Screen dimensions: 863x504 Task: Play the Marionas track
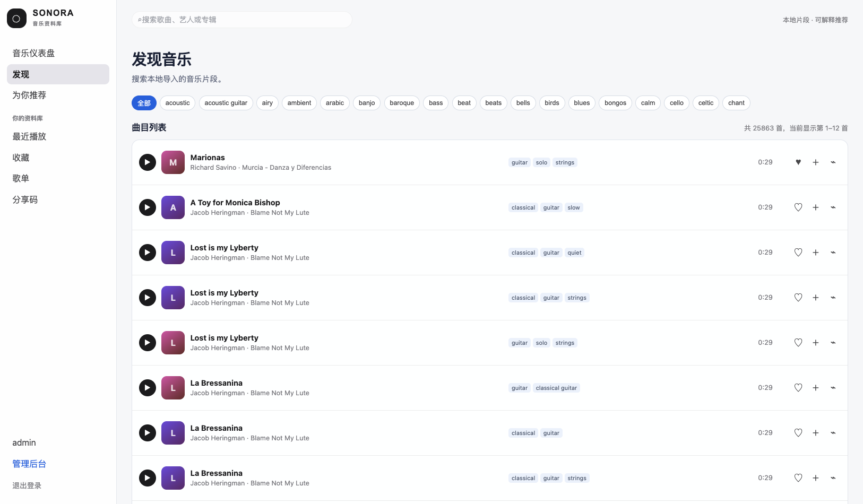(x=148, y=162)
